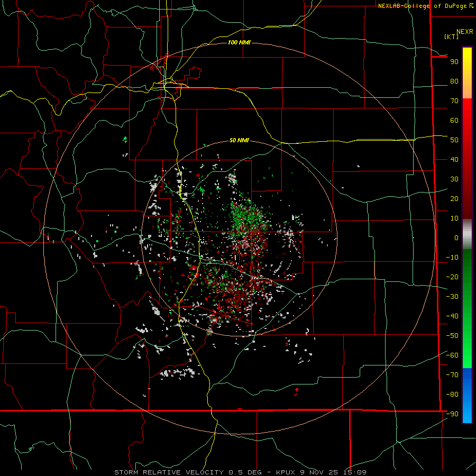Click the 70 value on velocity scale

[454, 101]
